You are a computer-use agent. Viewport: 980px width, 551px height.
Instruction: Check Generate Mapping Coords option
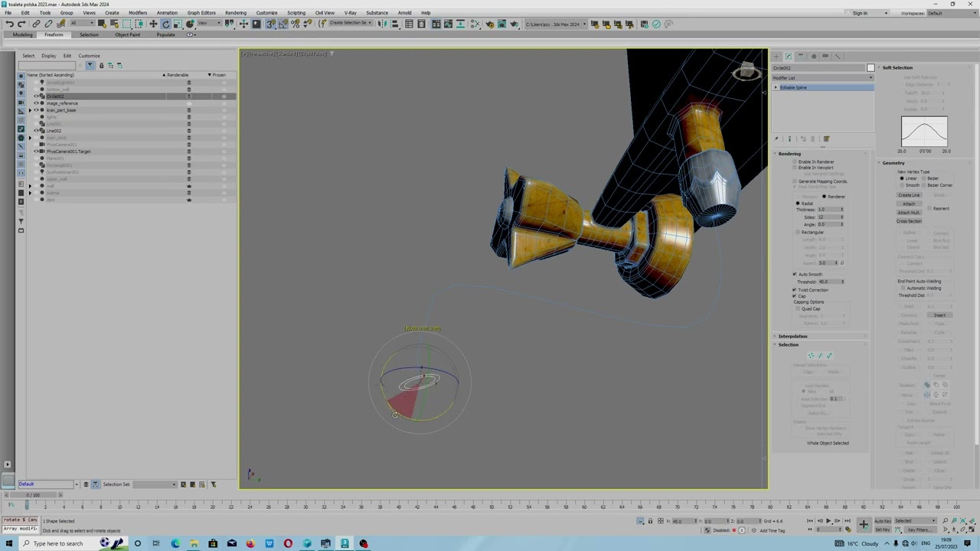coord(795,181)
